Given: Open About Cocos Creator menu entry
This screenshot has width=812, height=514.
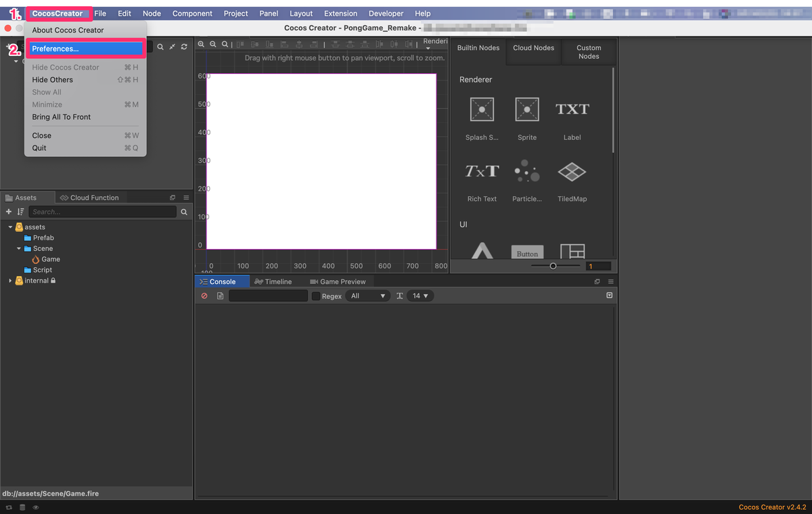Looking at the screenshot, I should click(68, 30).
